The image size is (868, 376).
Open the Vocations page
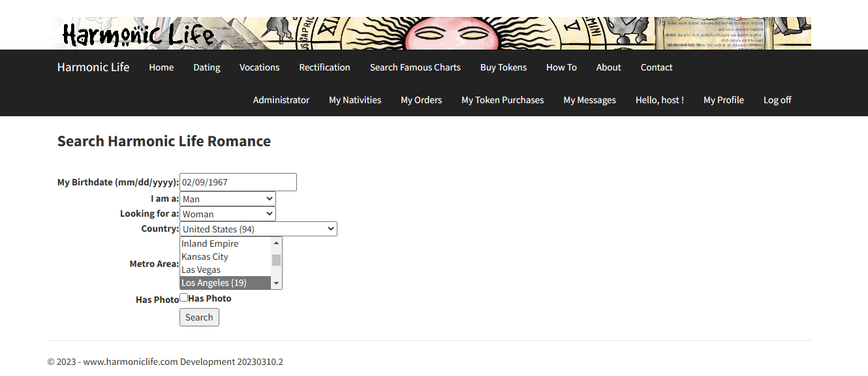click(x=259, y=67)
